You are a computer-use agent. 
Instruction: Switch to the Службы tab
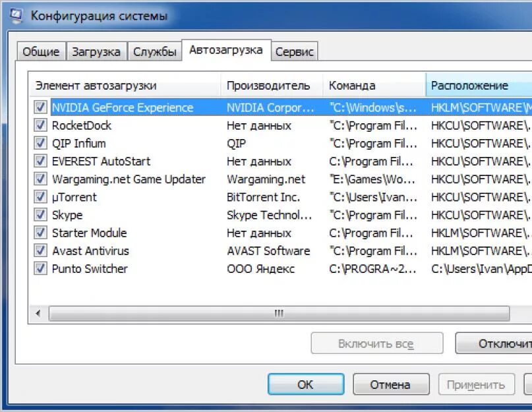point(155,51)
